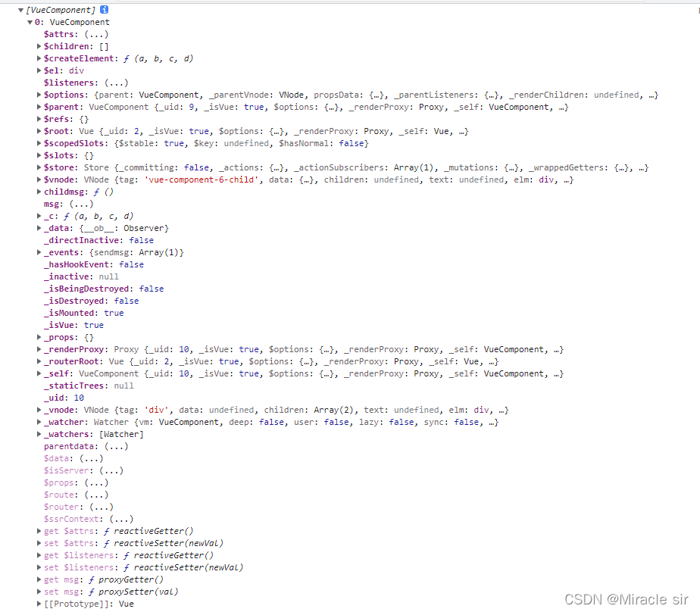Invoke the $ssrContext (...) getter

(x=121, y=519)
